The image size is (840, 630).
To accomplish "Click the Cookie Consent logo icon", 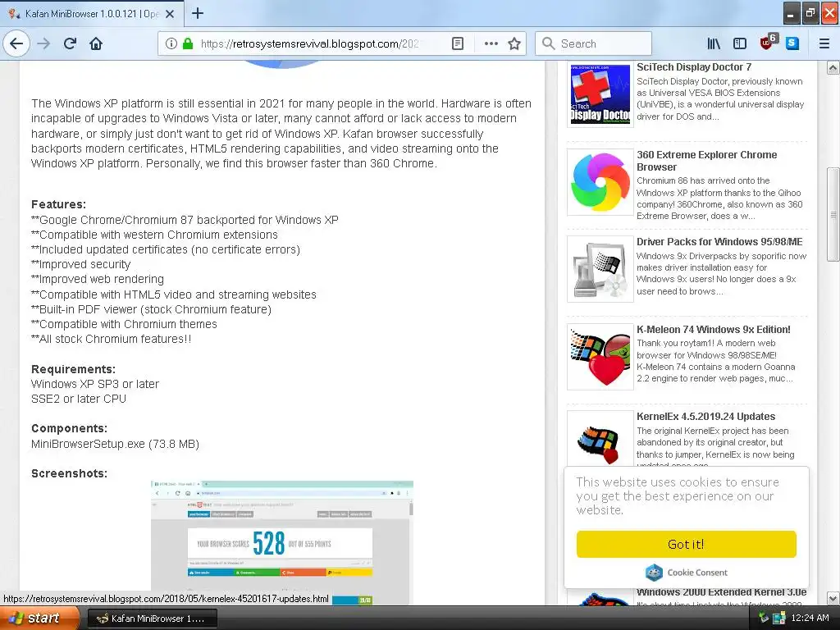I will click(654, 573).
